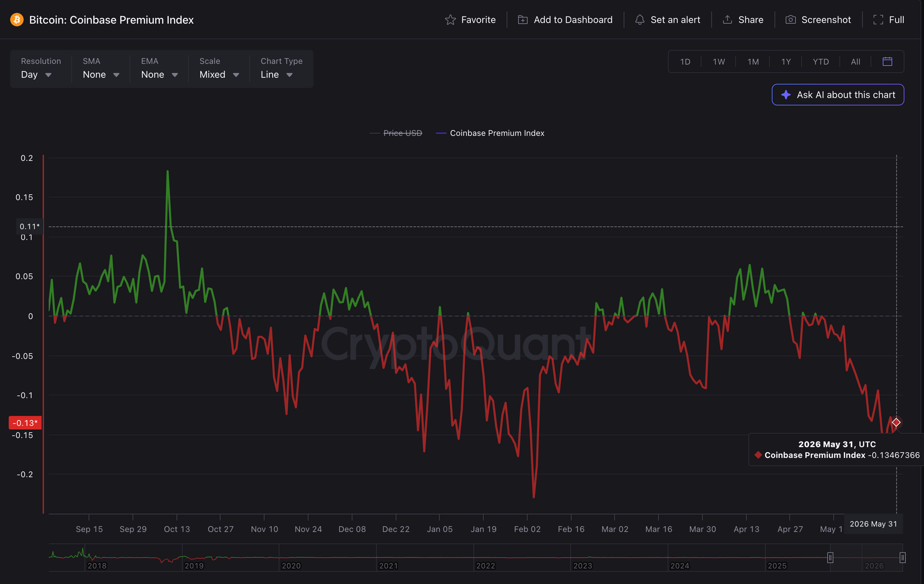This screenshot has height=584, width=924.
Task: Click the Bitcoin logo icon
Action: tap(17, 20)
